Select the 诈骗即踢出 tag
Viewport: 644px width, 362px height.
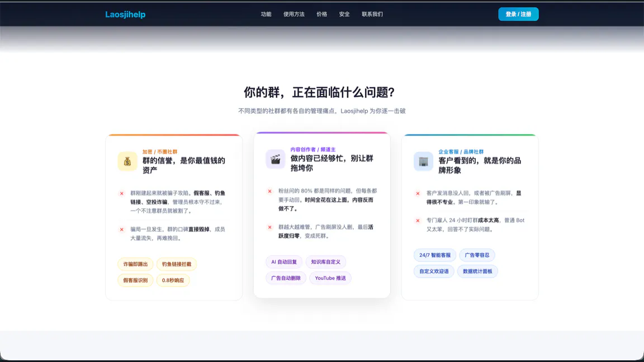point(135,264)
